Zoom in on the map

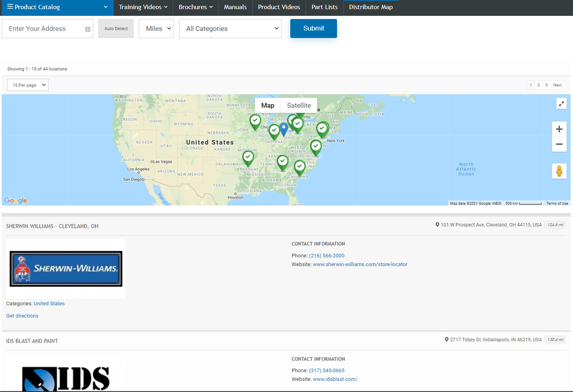(x=559, y=129)
